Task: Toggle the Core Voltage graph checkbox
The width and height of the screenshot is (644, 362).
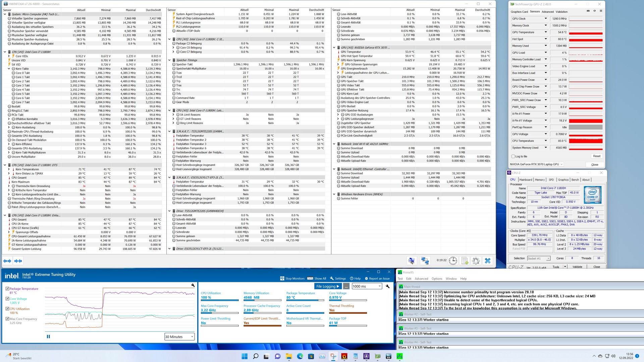Action: [x=7, y=299]
